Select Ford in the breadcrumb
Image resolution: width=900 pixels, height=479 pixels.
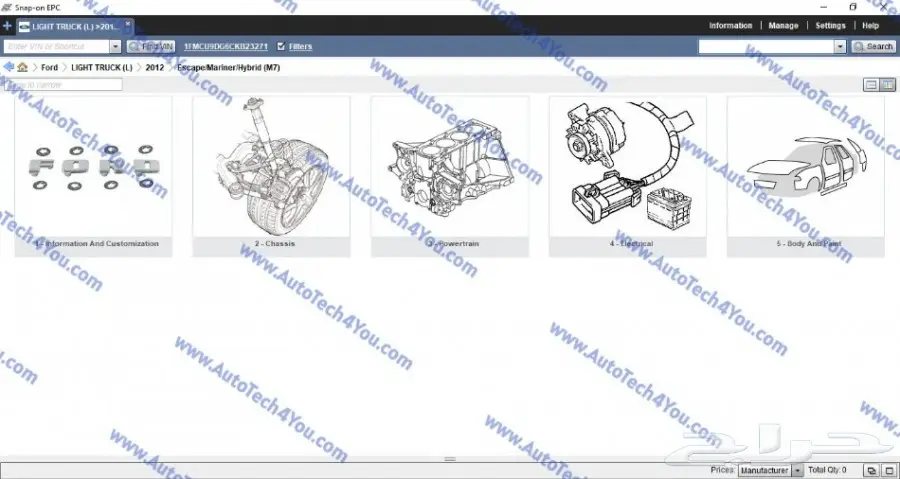(49, 68)
